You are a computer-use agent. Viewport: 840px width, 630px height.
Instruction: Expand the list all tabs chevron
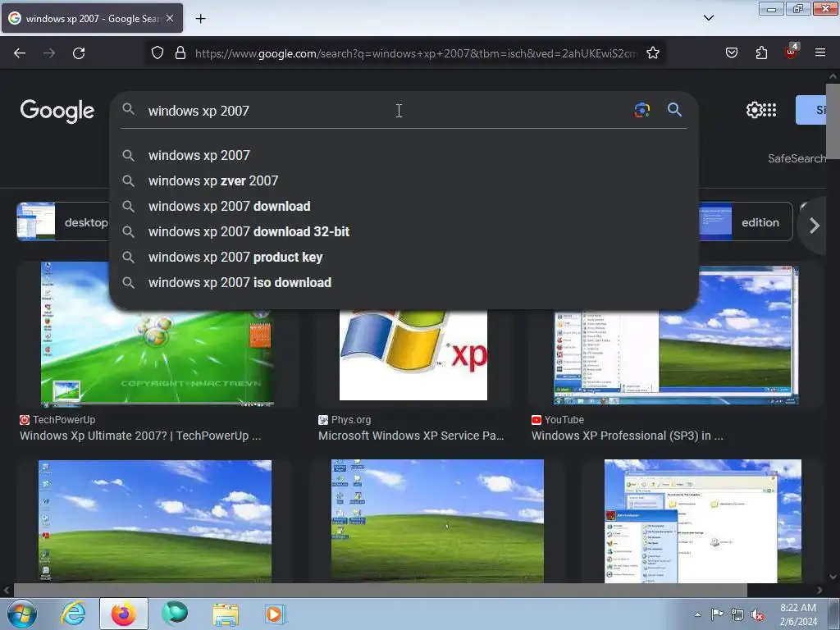708,18
